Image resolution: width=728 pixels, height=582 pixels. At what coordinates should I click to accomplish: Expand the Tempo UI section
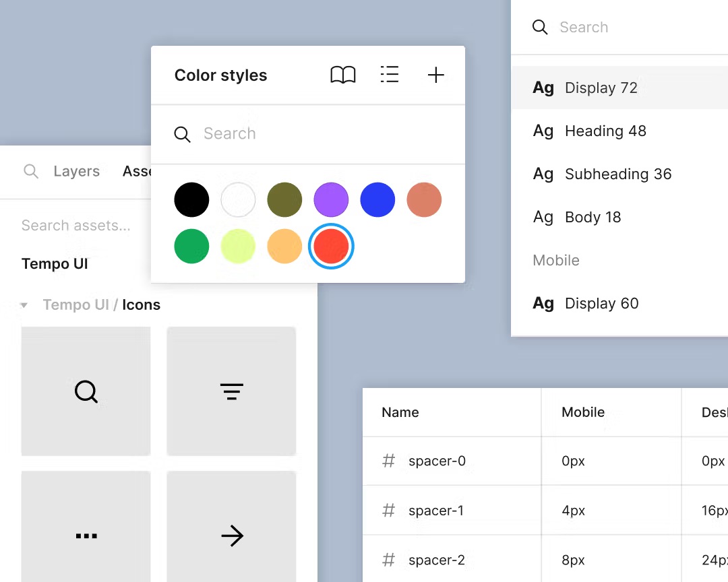tap(55, 263)
